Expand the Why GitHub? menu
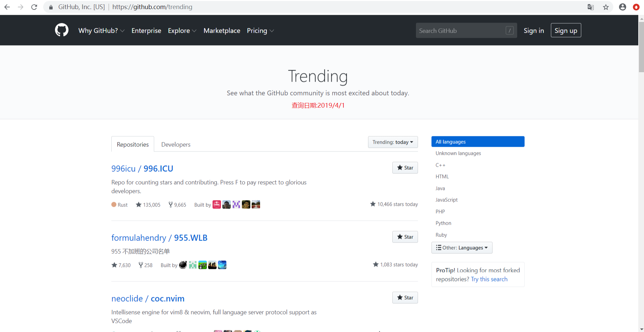644x332 pixels. pos(102,31)
